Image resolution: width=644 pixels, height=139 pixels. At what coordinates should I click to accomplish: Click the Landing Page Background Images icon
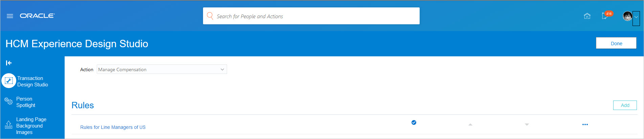coord(8,125)
